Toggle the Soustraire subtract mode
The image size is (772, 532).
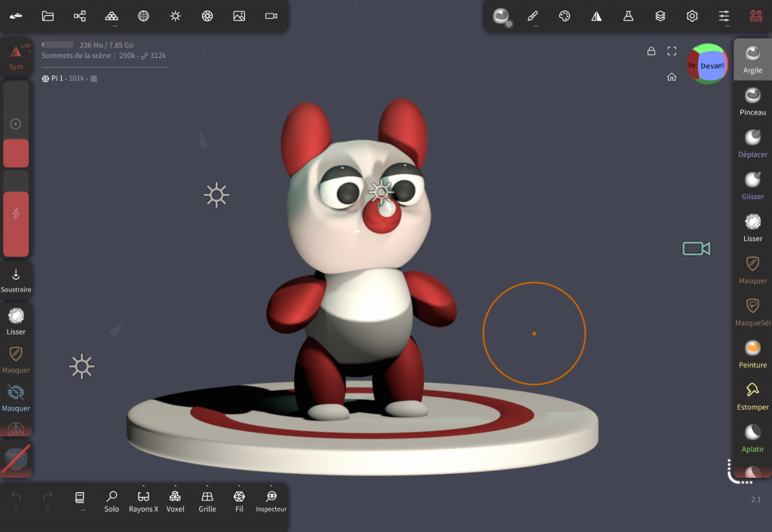(x=16, y=280)
